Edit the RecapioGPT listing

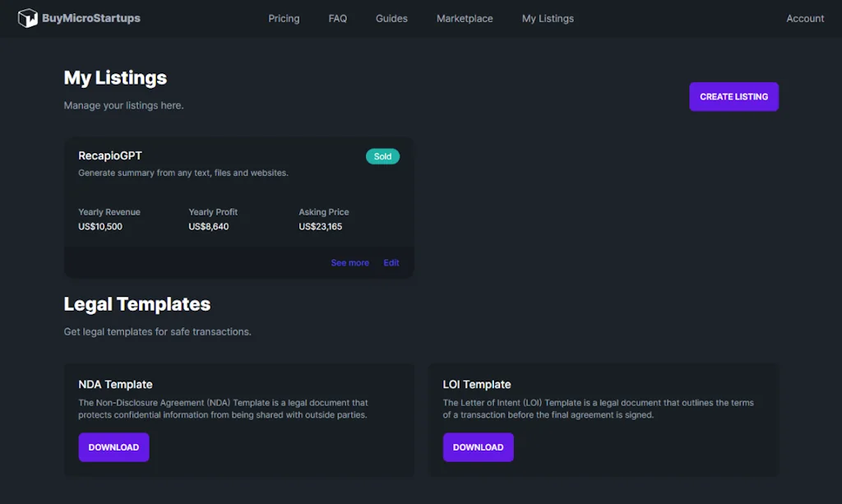click(391, 262)
